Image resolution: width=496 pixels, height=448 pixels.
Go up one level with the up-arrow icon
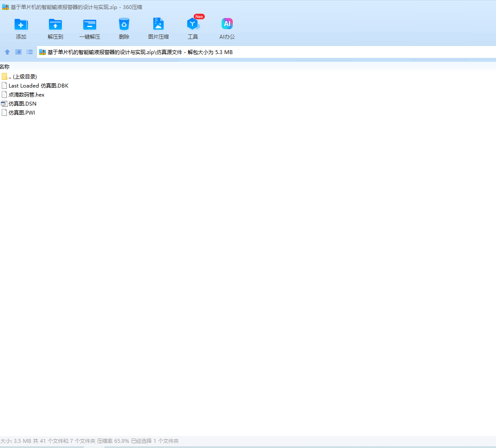coord(7,52)
